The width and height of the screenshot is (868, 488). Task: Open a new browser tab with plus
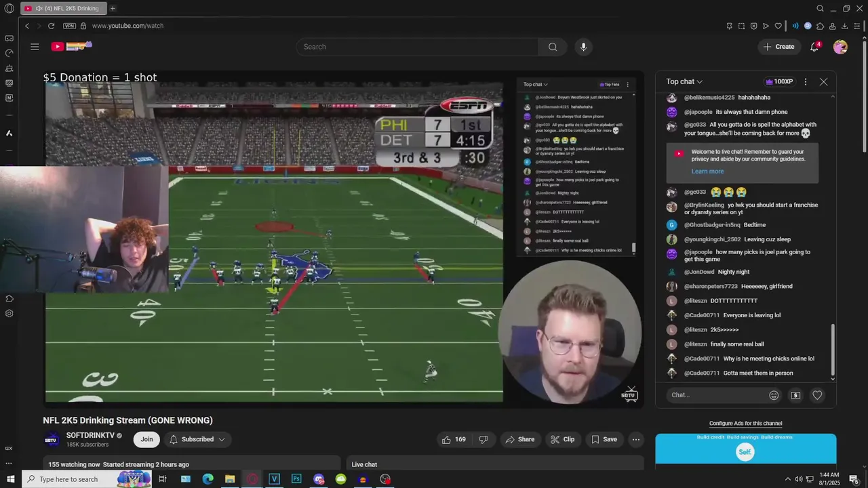pyautogui.click(x=113, y=8)
